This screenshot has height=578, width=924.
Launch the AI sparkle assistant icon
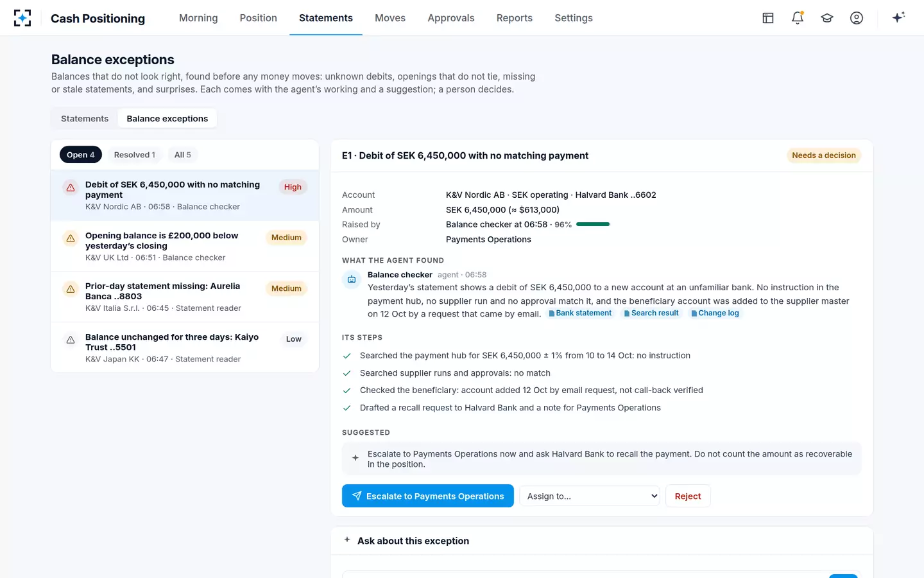pos(898,17)
